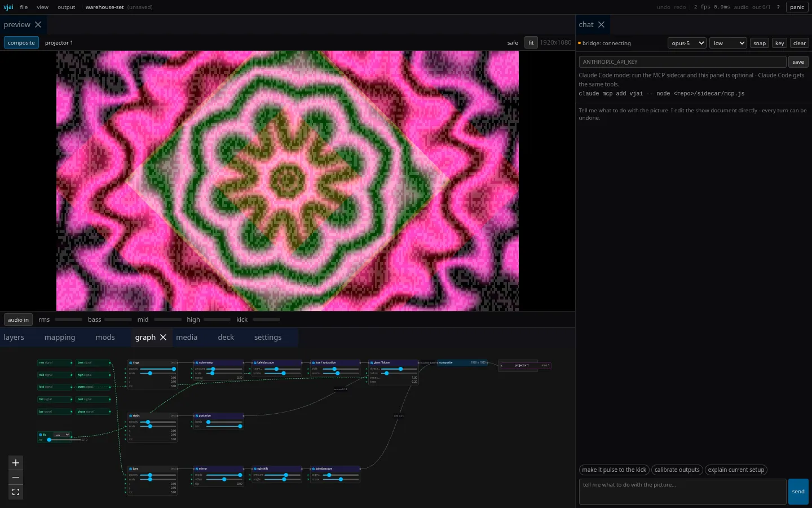Toggle the rgb shift node checkbox
The width and height of the screenshot is (812, 508).
pyautogui.click(x=255, y=469)
